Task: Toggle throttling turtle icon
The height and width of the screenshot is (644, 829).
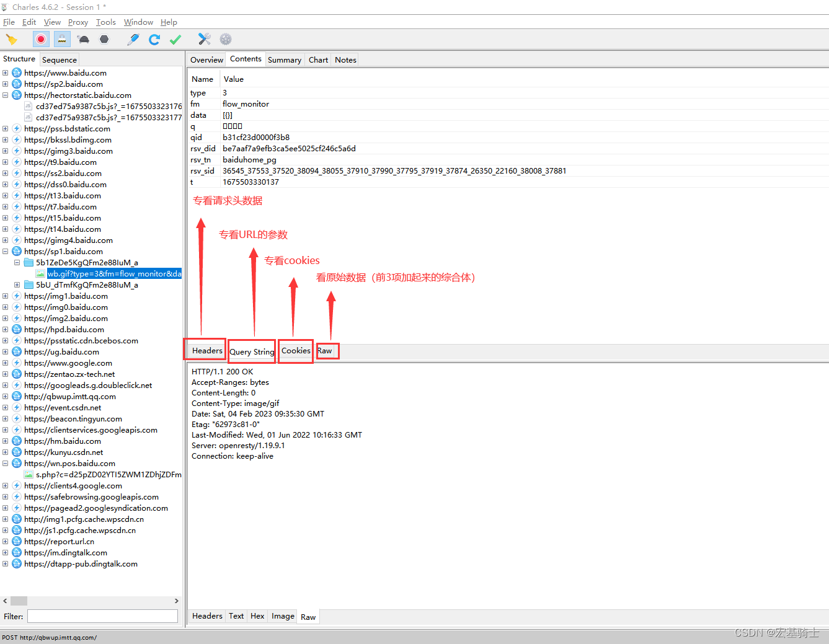Action: click(x=83, y=40)
